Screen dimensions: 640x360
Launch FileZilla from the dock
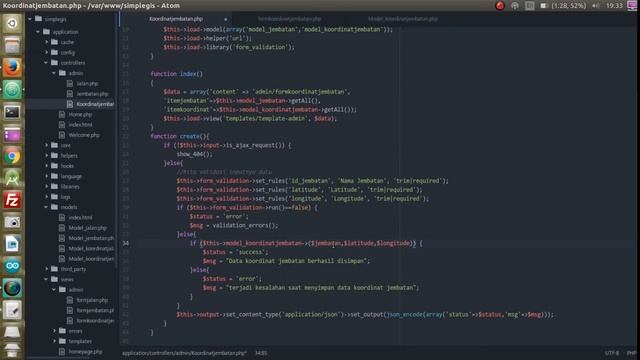click(12, 200)
